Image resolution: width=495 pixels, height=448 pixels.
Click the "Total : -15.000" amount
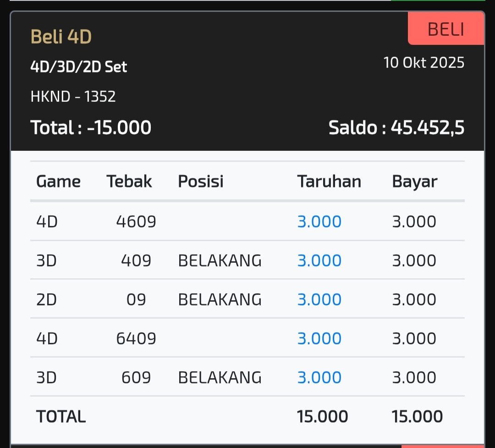tap(91, 127)
